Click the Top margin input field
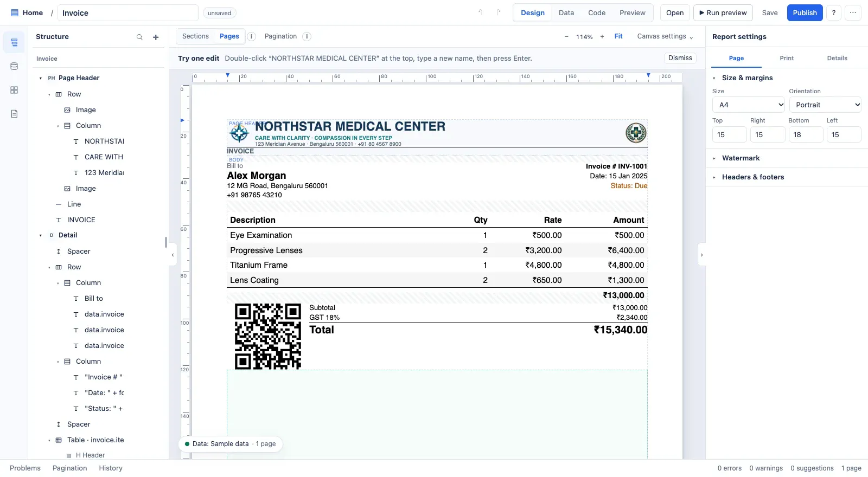Image resolution: width=868 pixels, height=477 pixels. coord(730,134)
